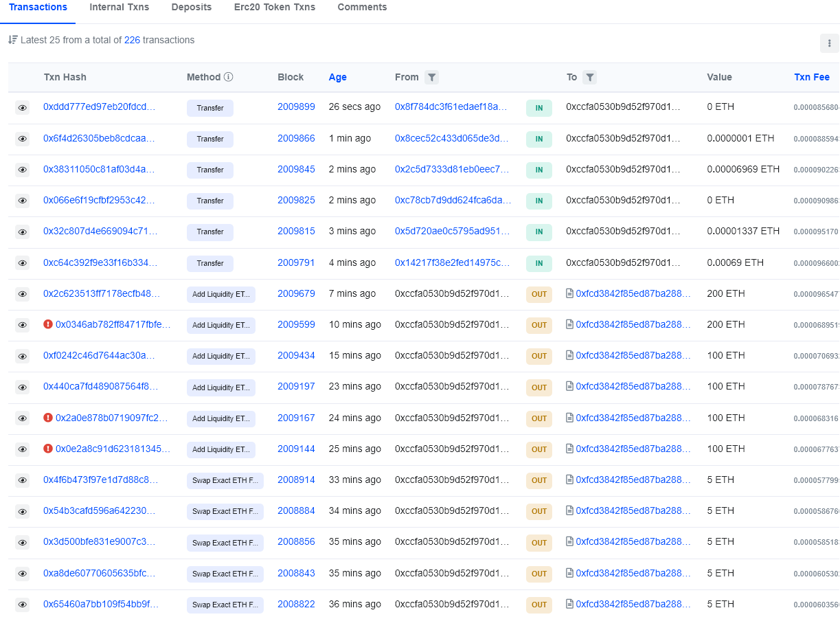Click the info icon next to Method
The height and width of the screenshot is (619, 840).
click(x=229, y=78)
